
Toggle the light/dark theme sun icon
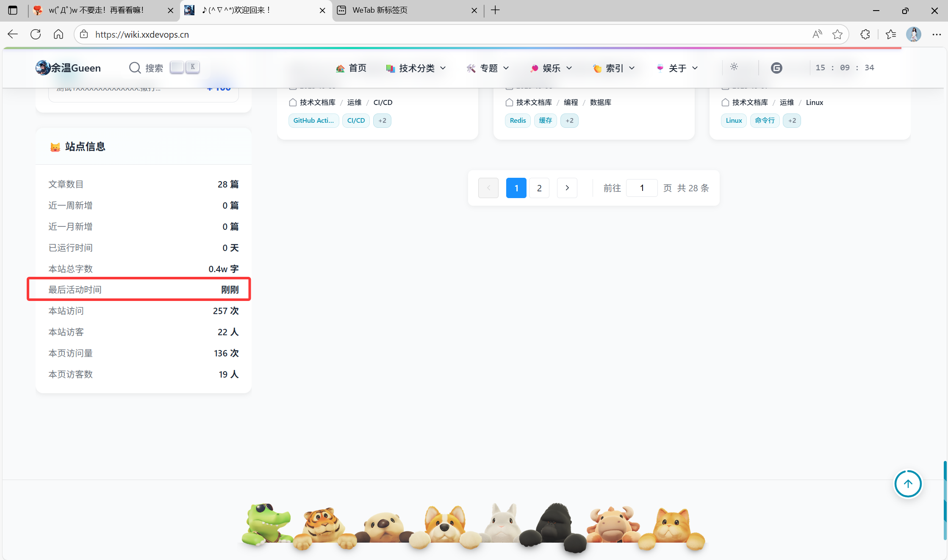point(734,67)
